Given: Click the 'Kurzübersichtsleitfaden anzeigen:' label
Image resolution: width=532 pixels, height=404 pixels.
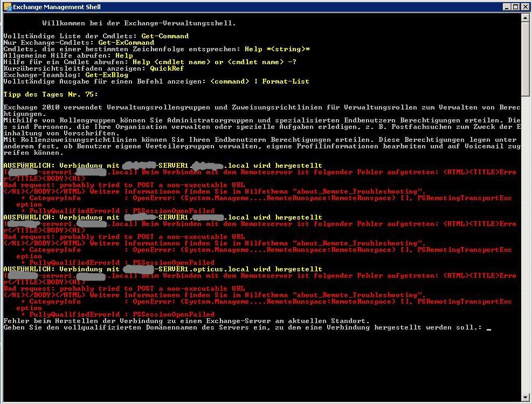Looking at the screenshot, I should pyautogui.click(x=74, y=69).
